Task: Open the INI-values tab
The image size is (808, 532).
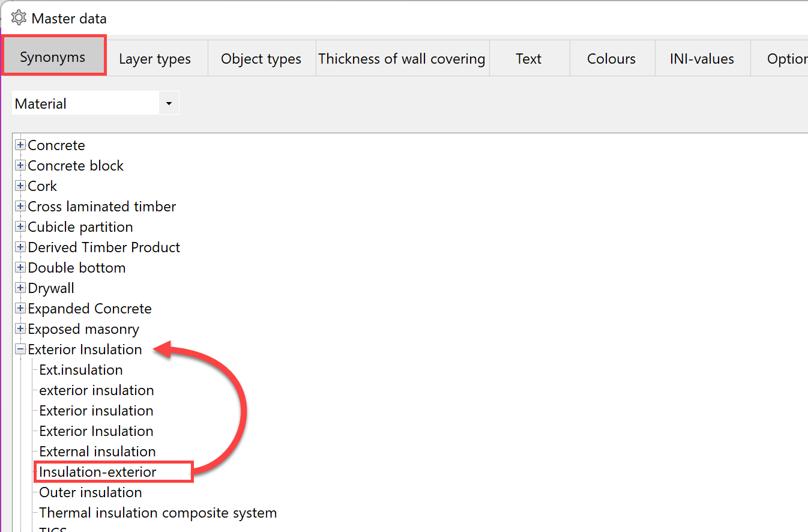Action: click(702, 59)
